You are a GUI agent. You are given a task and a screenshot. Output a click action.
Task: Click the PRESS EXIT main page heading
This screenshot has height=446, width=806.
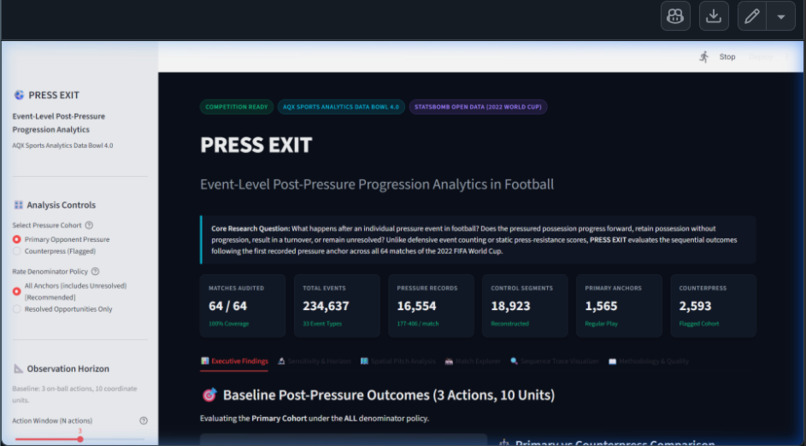(x=256, y=145)
